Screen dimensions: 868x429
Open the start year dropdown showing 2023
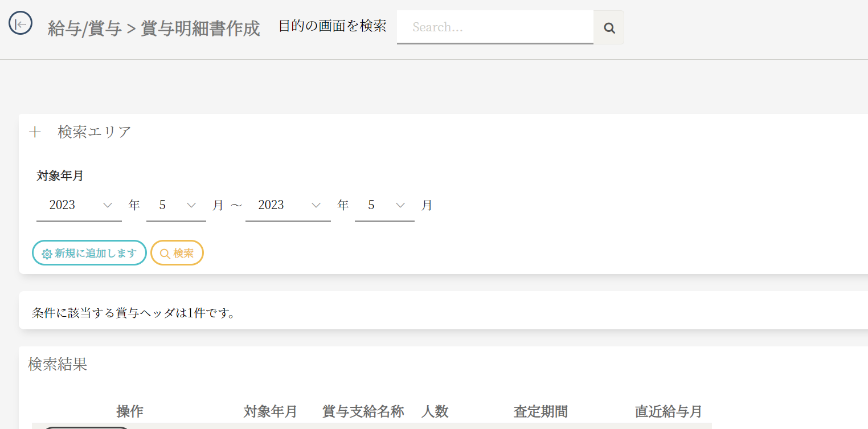click(79, 205)
